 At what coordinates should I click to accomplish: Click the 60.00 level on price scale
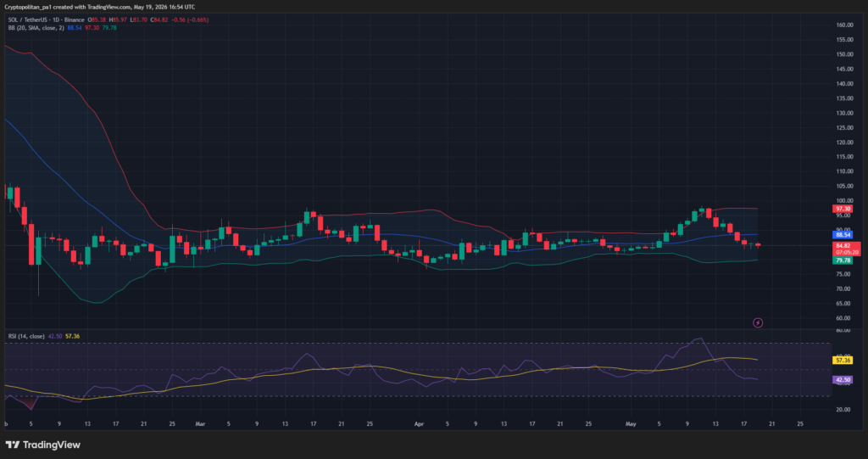point(844,318)
